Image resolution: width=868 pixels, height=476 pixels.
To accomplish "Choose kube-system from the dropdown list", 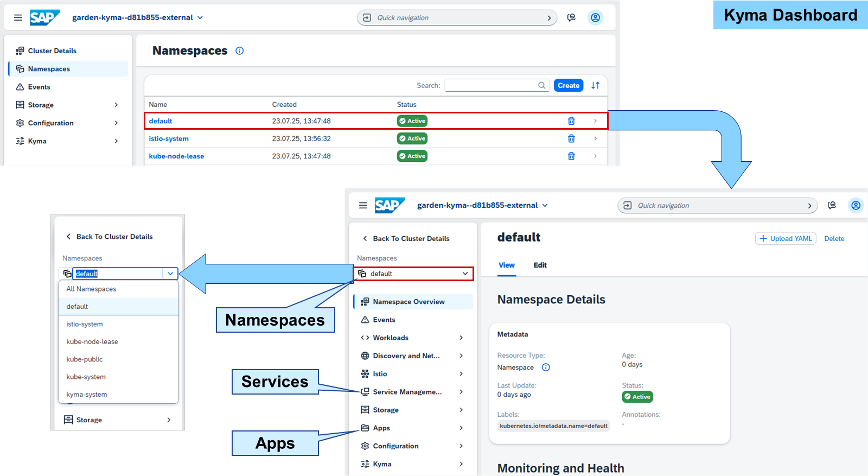I will [118, 377].
